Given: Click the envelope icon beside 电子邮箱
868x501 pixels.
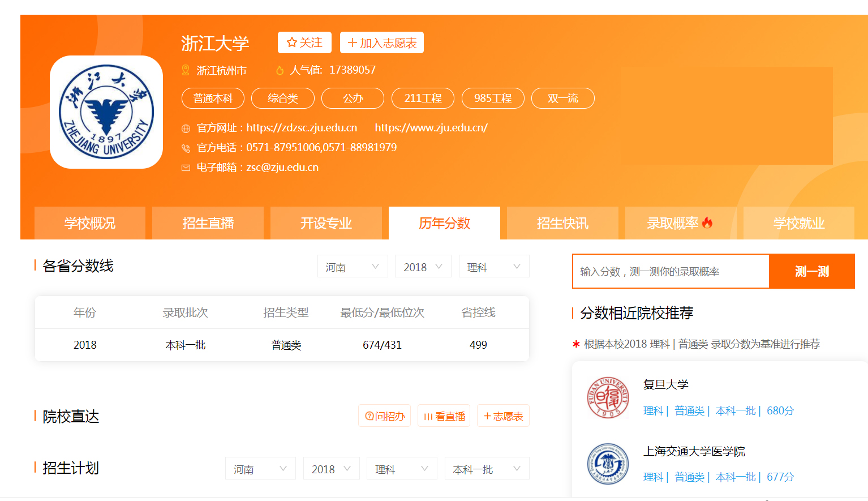Looking at the screenshot, I should (186, 168).
